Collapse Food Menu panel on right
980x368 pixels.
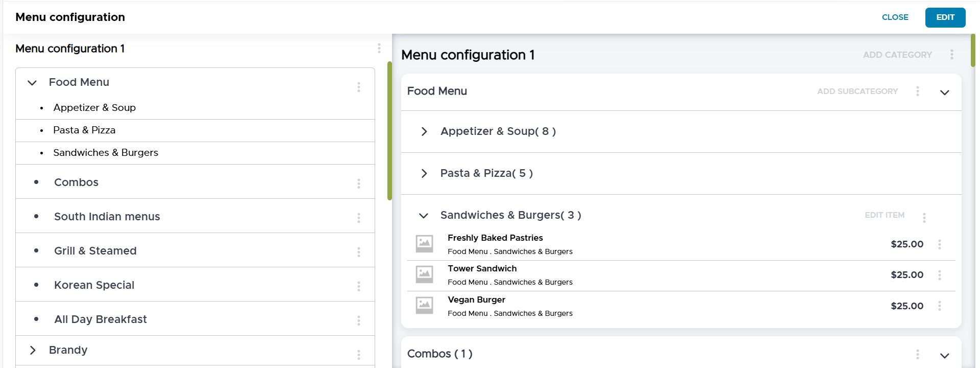point(944,93)
